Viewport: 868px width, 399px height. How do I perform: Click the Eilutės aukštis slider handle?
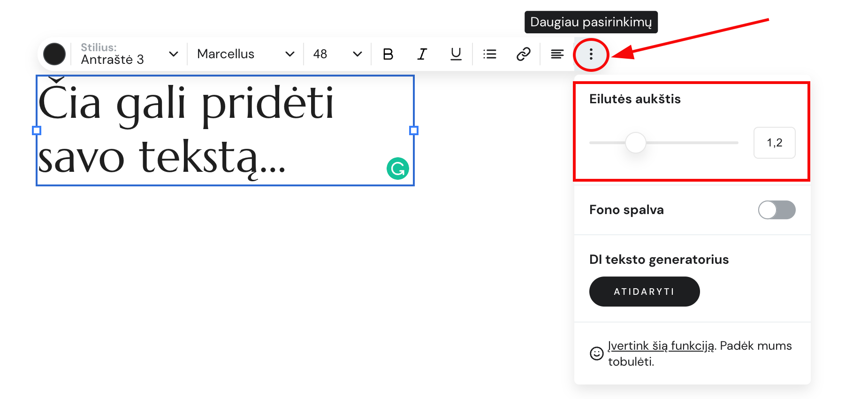(635, 143)
